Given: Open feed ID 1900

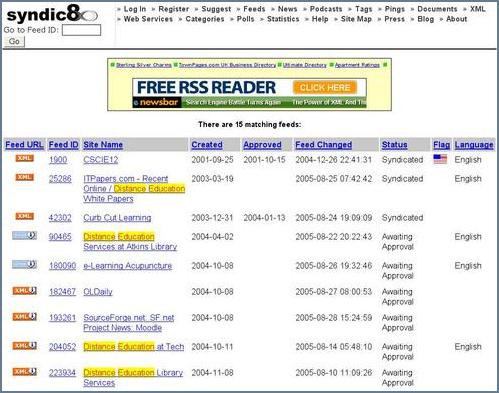Looking at the screenshot, I should [x=58, y=160].
